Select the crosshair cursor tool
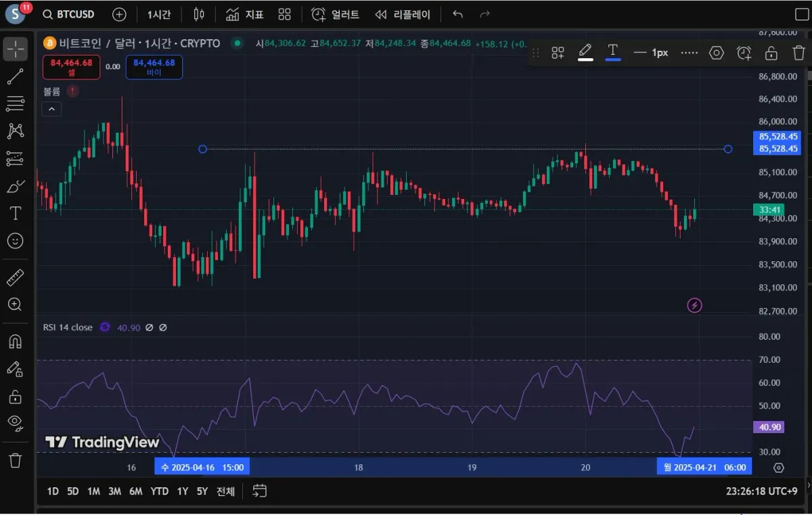 [16, 49]
